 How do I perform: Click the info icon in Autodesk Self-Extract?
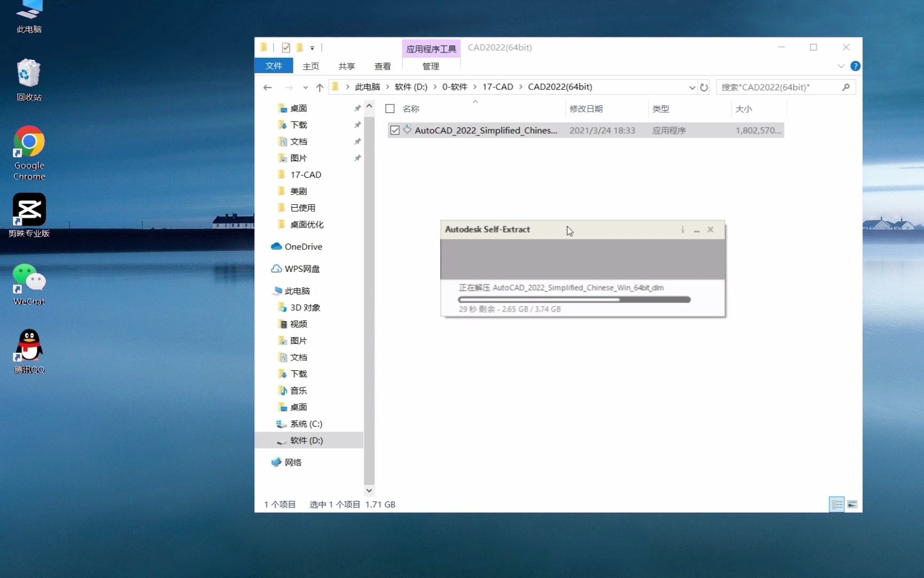pos(683,230)
